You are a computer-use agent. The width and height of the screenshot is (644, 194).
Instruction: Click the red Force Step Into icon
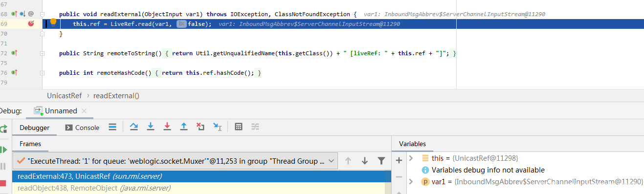[x=167, y=127]
